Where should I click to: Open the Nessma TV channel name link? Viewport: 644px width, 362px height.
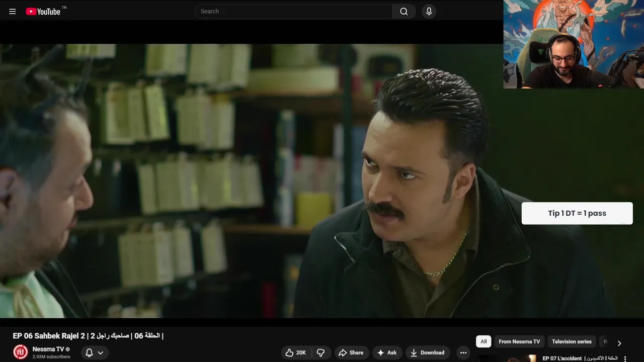pos(48,349)
